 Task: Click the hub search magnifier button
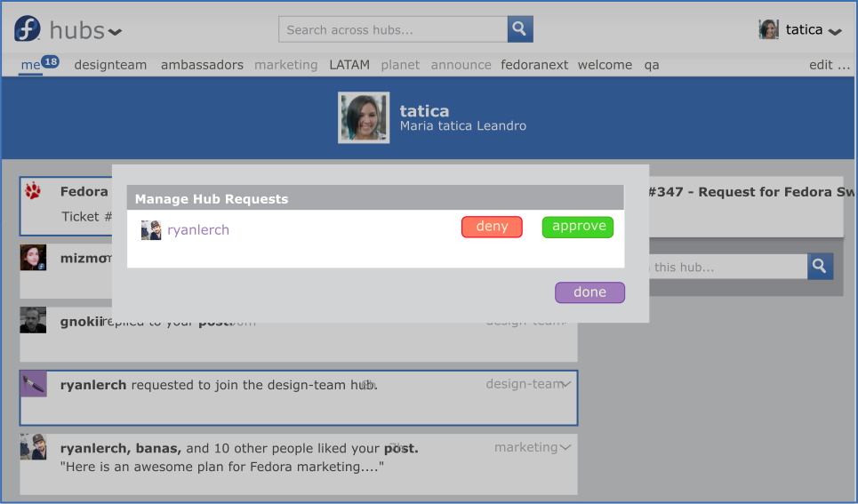click(820, 266)
